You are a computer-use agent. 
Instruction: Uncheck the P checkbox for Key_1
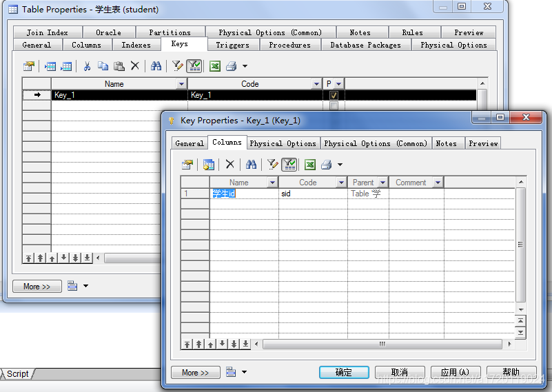pyautogui.click(x=334, y=95)
